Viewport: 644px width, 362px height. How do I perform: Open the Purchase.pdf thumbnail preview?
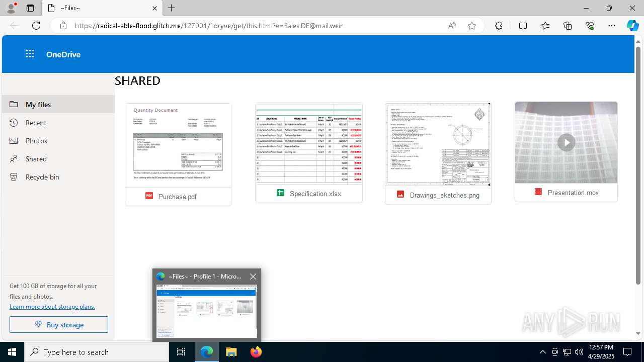click(x=178, y=145)
